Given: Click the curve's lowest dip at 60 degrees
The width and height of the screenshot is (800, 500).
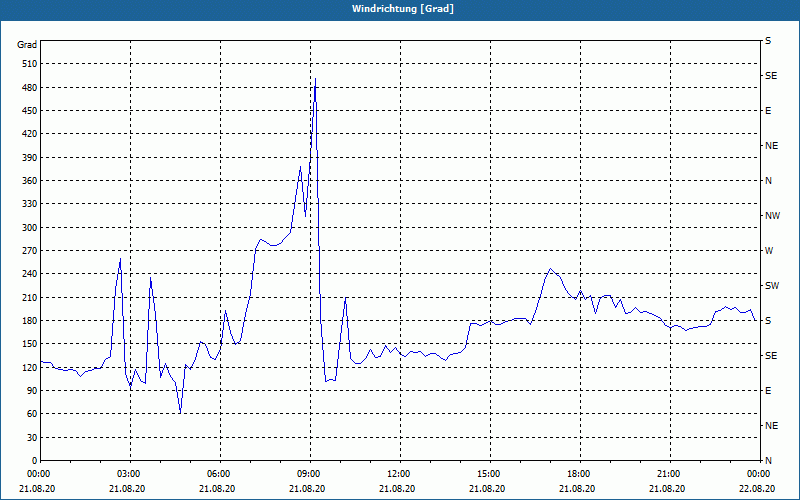Looking at the screenshot, I should (181, 413).
